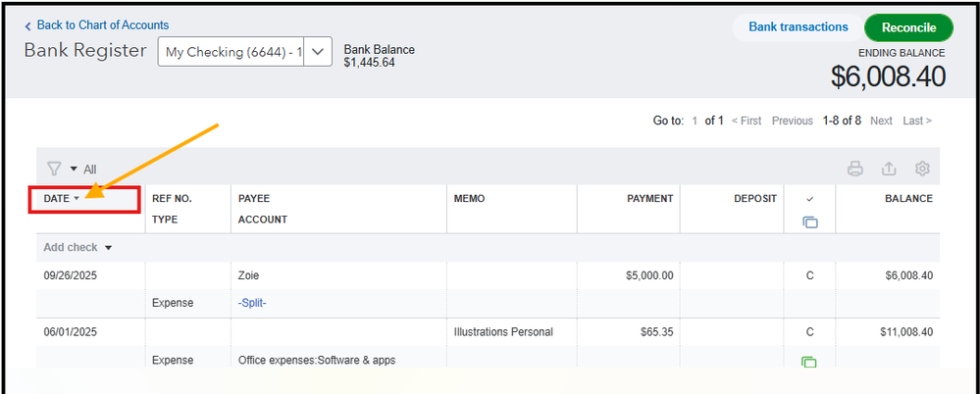Click the export register icon
Screen dimensions: 980x394
pos(889,169)
